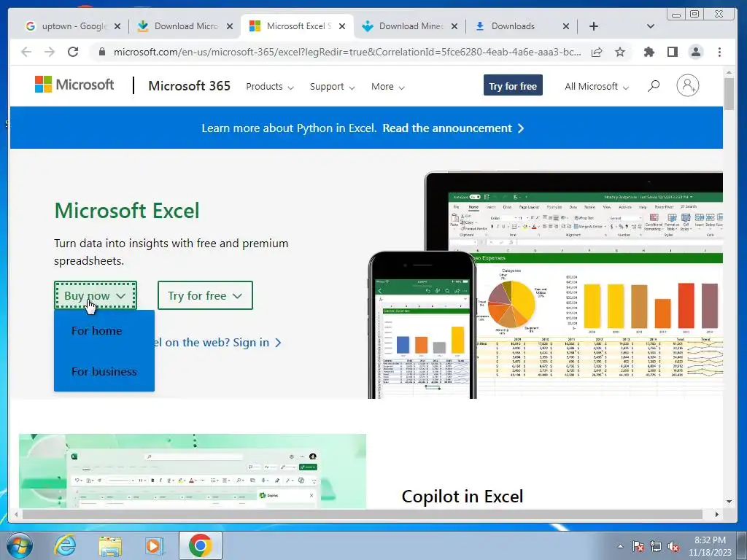The width and height of the screenshot is (747, 560).
Task: Click the address bar URL
Action: click(347, 52)
